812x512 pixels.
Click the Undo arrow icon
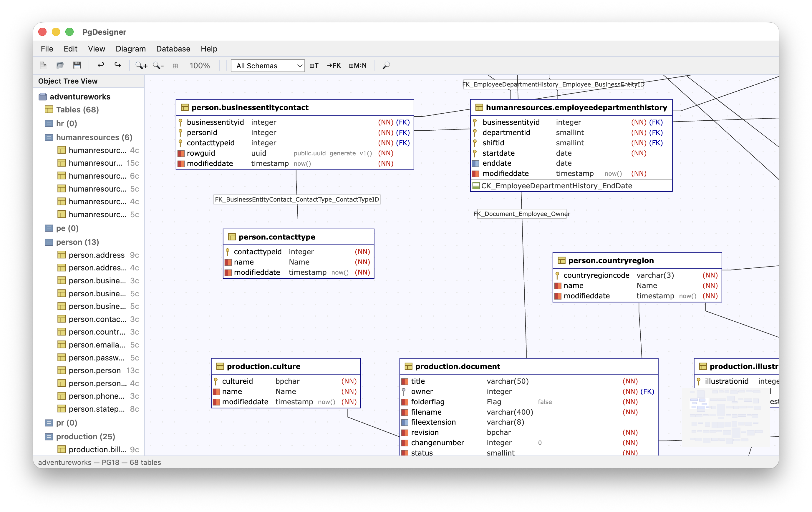pyautogui.click(x=100, y=65)
